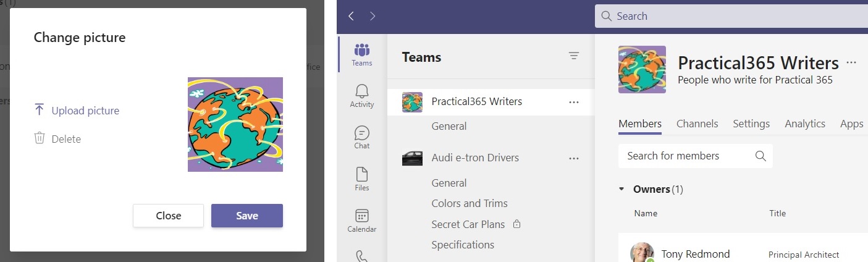Open more options for Audi e-tron Drivers
This screenshot has width=868, height=262.
[574, 158]
